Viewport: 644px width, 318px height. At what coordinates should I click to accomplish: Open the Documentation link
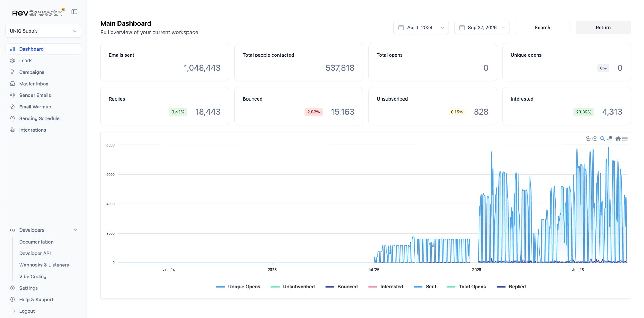36,242
